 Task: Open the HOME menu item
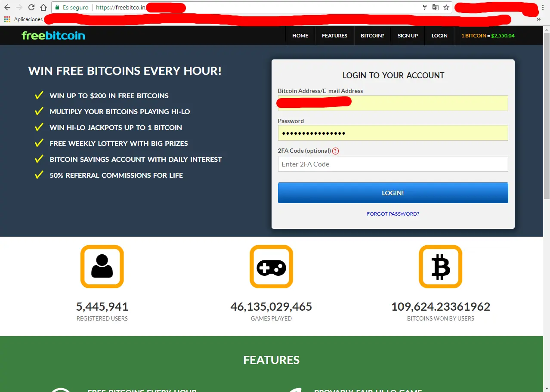pos(300,36)
